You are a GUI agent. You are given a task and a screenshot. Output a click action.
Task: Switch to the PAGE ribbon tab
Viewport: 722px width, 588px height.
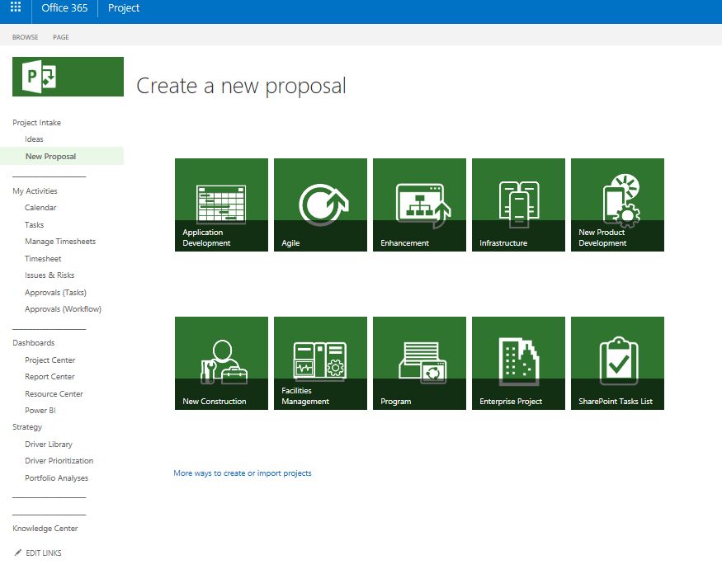click(x=61, y=37)
